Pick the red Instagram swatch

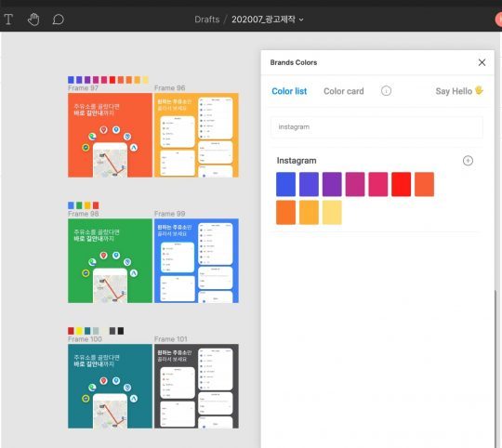(401, 184)
